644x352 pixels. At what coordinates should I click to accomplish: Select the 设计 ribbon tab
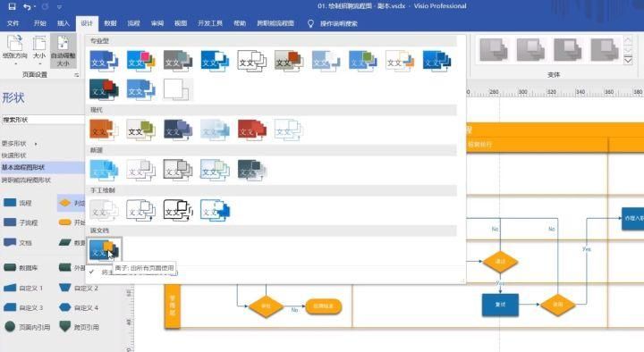(x=87, y=23)
